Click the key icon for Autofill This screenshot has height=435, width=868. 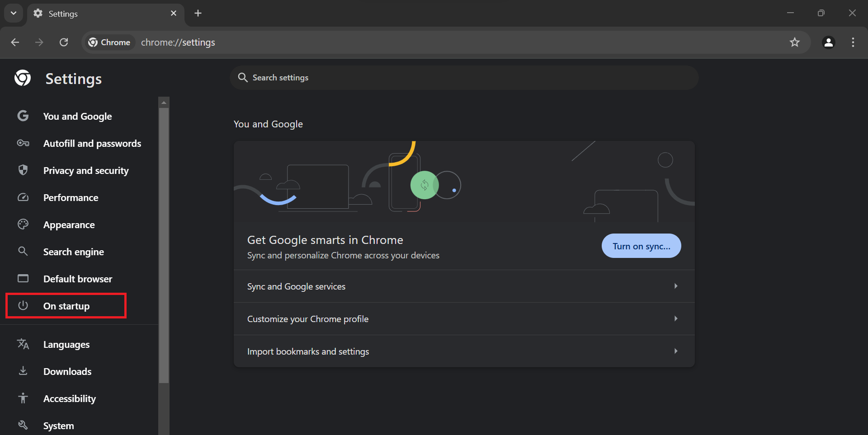pos(23,143)
